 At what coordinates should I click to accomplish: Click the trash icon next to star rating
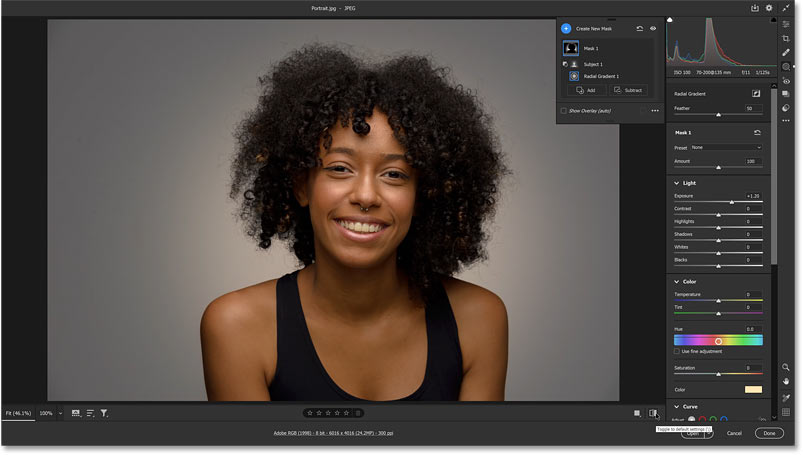pyautogui.click(x=358, y=413)
